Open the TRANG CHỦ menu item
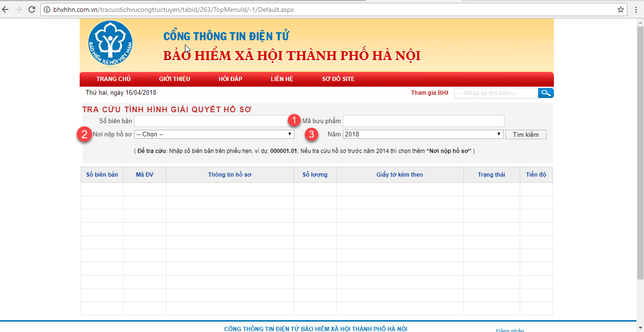Viewport: 644px width, 332px height. [113, 79]
